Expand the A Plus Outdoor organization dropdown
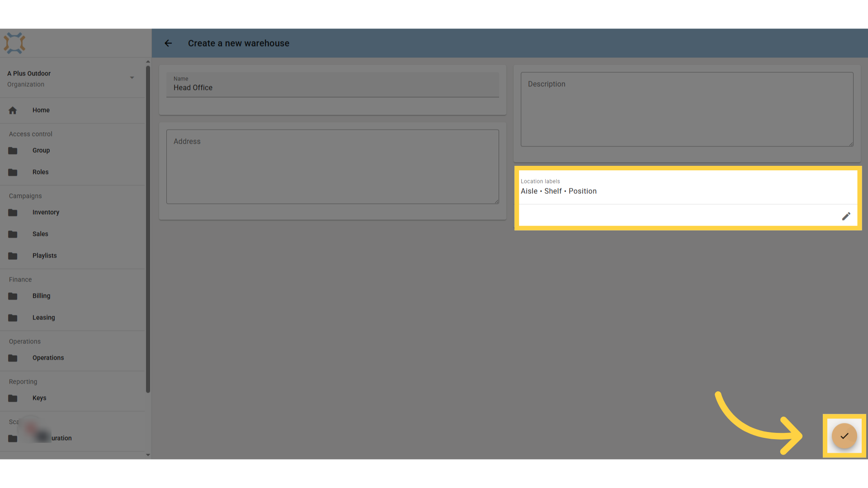868x488 pixels. [x=132, y=78]
